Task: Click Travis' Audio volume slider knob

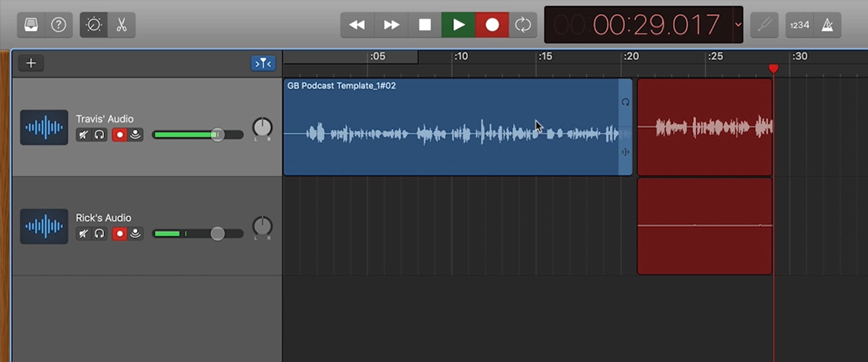Action: click(217, 135)
